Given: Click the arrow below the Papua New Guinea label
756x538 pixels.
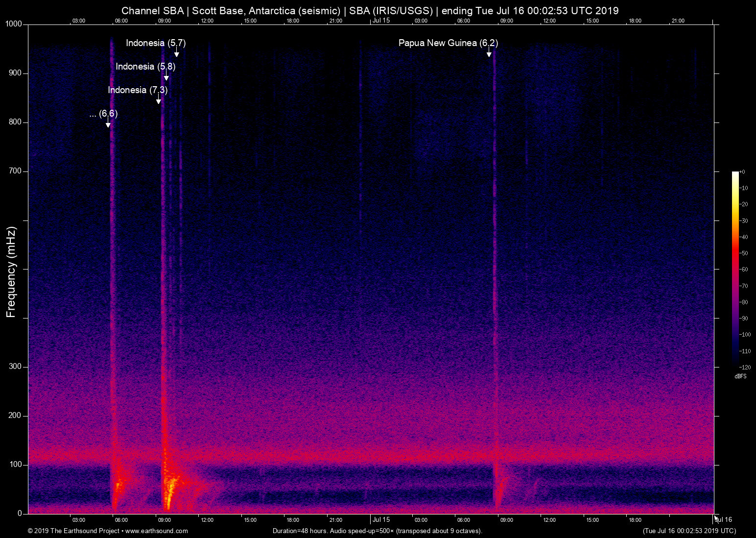Looking at the screenshot, I should pos(490,52).
